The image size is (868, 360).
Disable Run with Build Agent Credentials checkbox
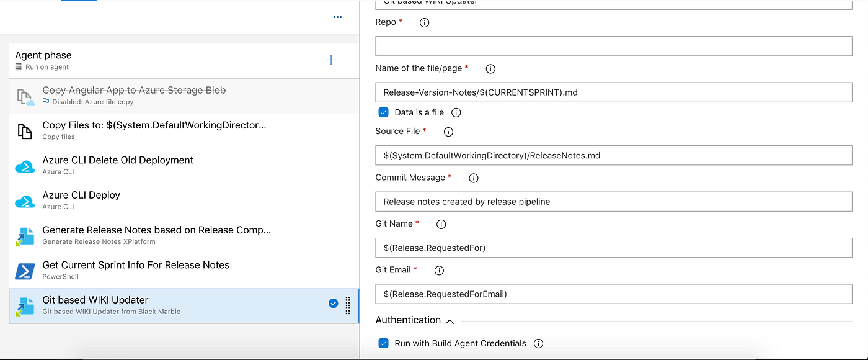point(384,343)
